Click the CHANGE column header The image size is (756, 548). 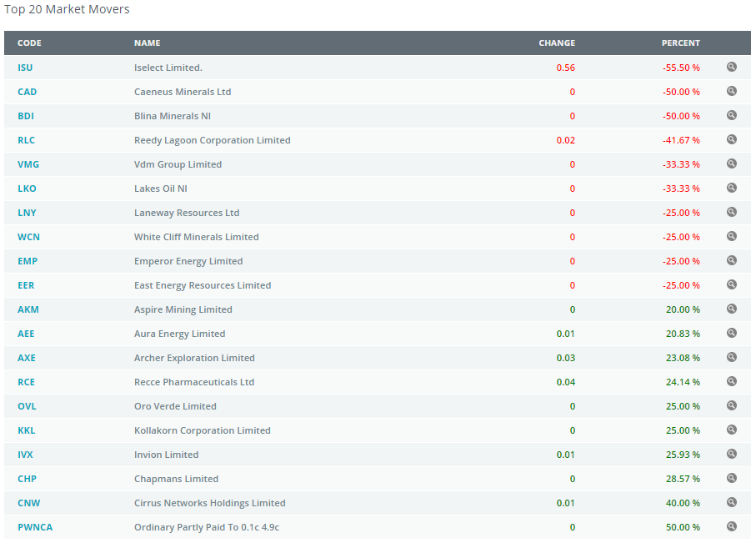point(556,43)
